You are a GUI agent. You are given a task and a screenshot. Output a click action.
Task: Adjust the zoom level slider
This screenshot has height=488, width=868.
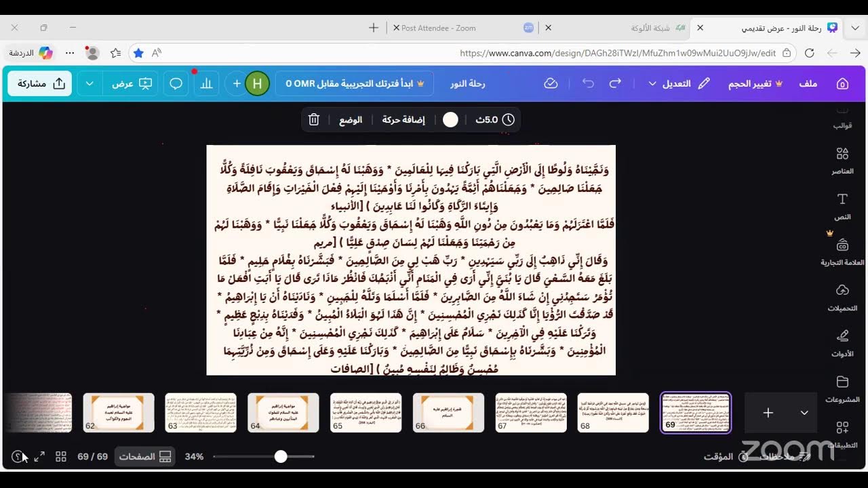pyautogui.click(x=281, y=457)
